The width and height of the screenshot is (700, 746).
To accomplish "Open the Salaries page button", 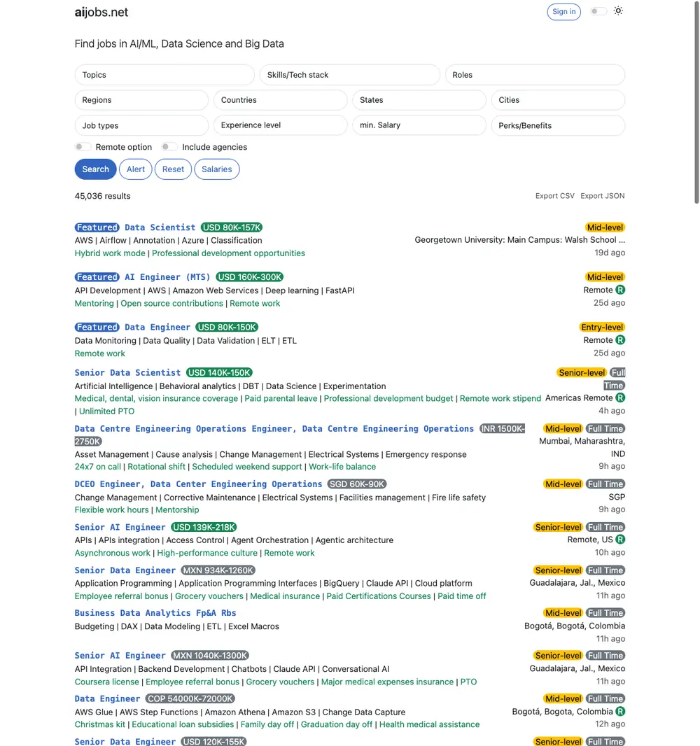I will tap(217, 169).
